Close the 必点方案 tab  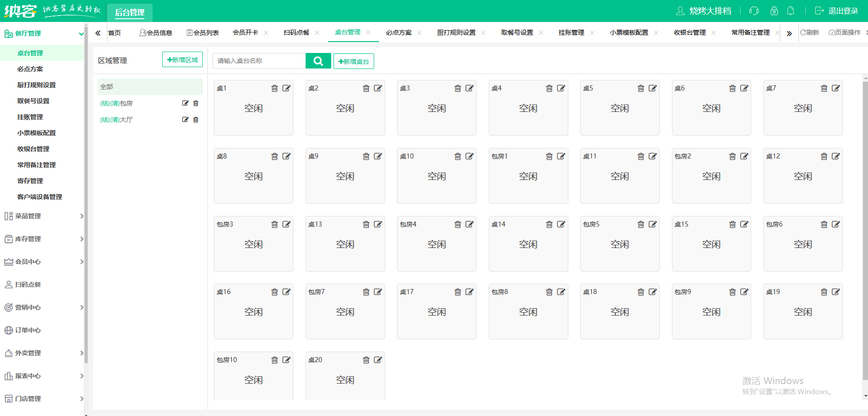tap(419, 32)
